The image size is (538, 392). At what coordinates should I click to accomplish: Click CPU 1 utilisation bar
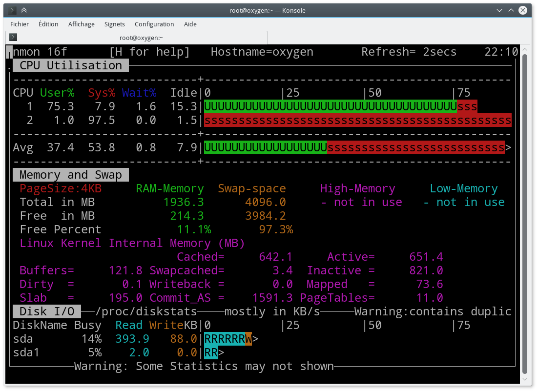point(340,106)
